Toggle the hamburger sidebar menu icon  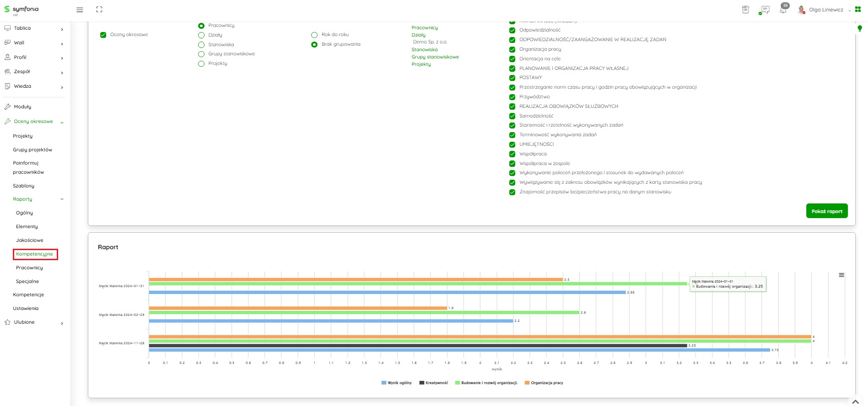pyautogui.click(x=80, y=10)
